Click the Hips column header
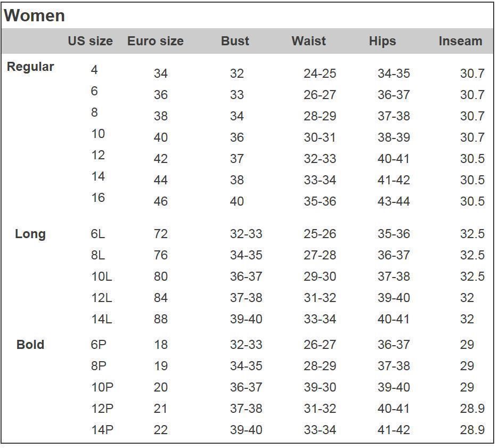 [x=382, y=41]
